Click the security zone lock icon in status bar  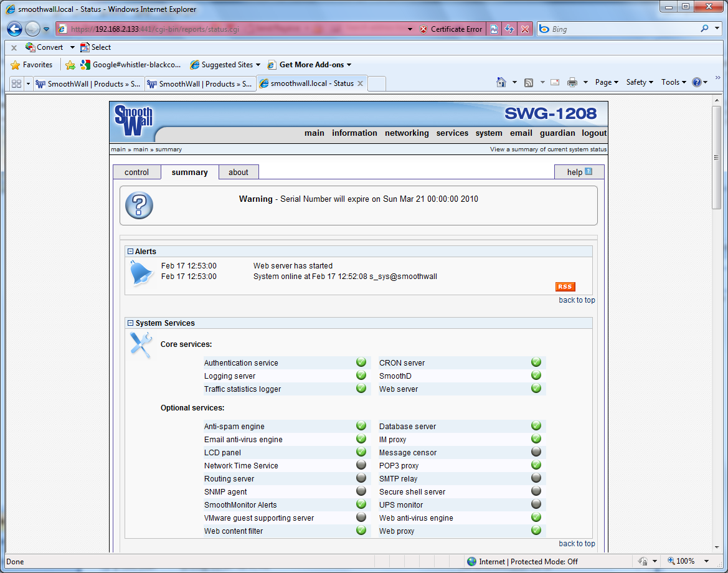click(x=643, y=561)
